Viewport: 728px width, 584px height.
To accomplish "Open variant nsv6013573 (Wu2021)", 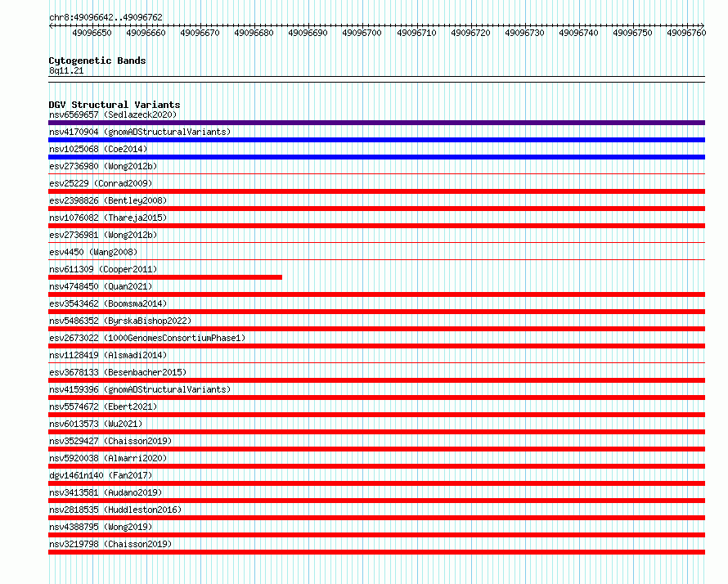I will [x=96, y=424].
